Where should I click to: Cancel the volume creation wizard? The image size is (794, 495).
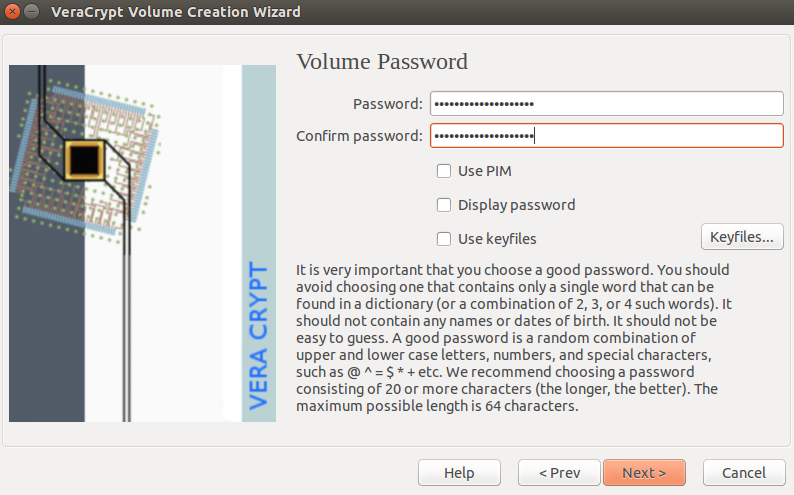point(743,473)
